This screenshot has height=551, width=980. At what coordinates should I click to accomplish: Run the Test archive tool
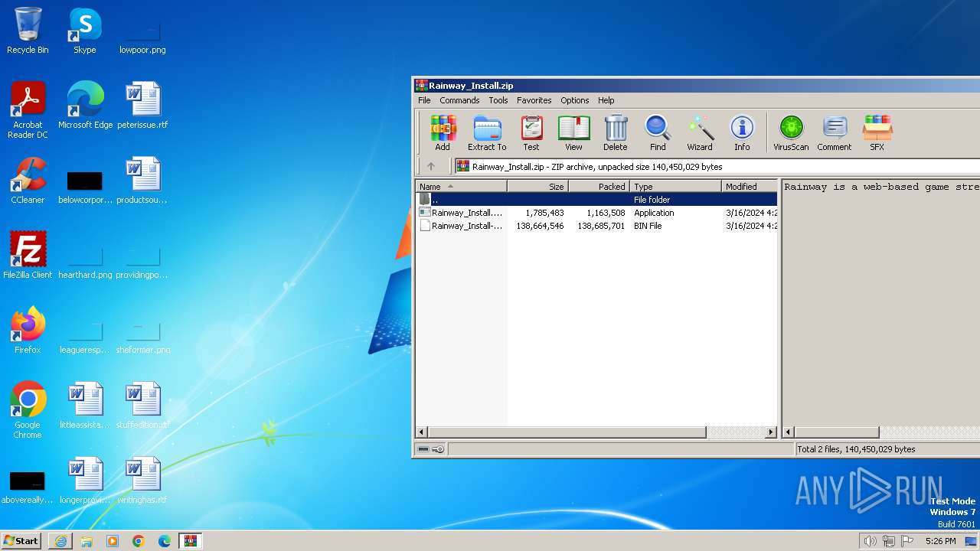point(531,133)
